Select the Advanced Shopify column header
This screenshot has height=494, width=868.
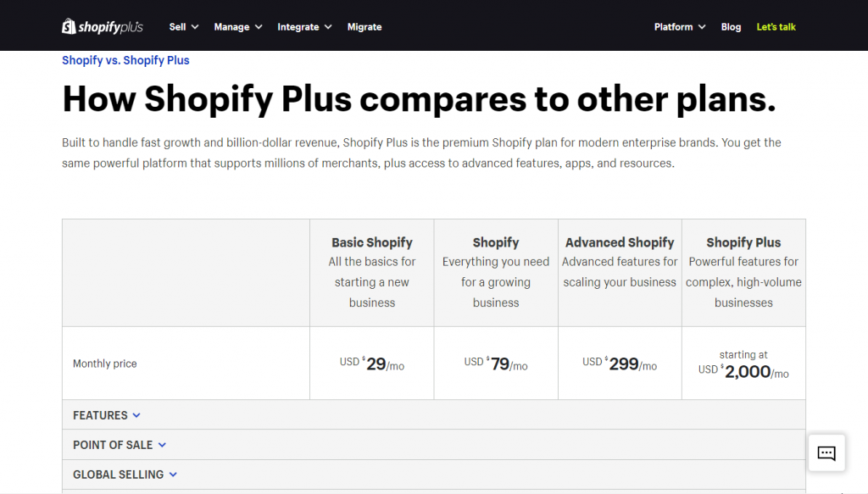[x=620, y=242]
